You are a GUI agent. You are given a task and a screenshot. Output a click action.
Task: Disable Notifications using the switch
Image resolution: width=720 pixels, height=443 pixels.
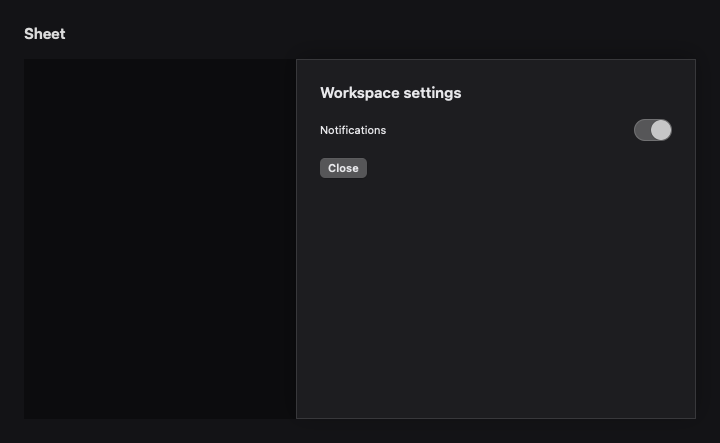(x=652, y=130)
